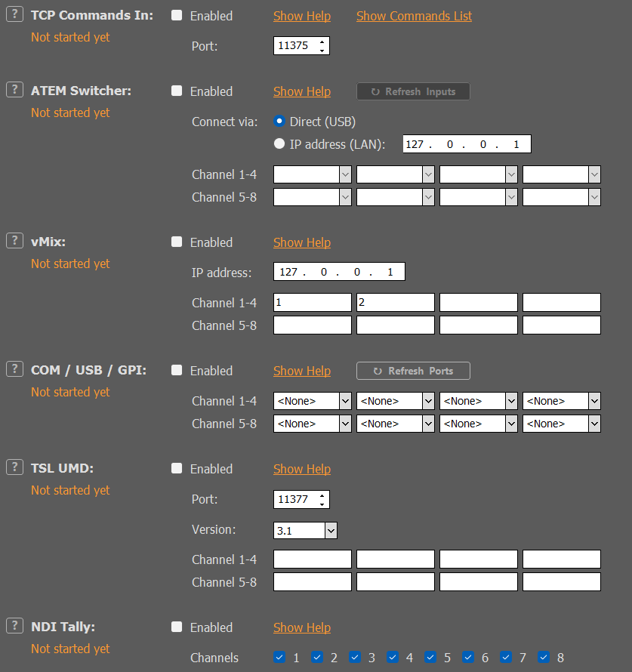Uncheck NDI Tally channel 1
Viewport: 632px width, 672px height.
tap(279, 657)
